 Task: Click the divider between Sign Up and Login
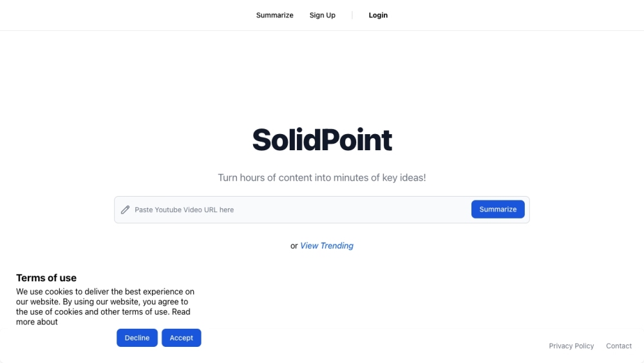tap(352, 15)
